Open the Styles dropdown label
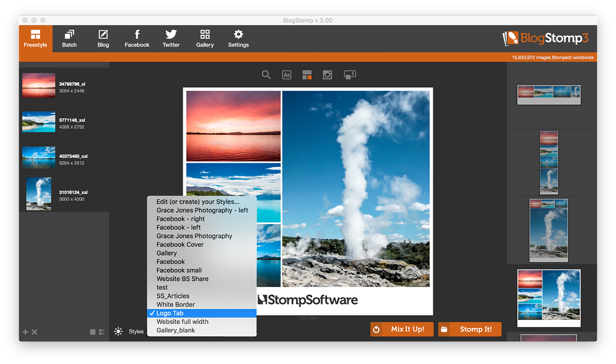This screenshot has height=364, width=616. (136, 331)
